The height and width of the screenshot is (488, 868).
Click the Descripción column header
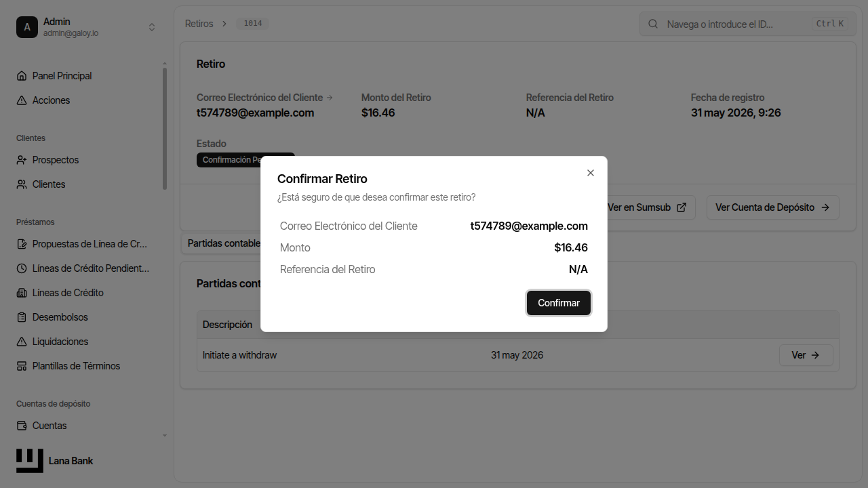(227, 325)
